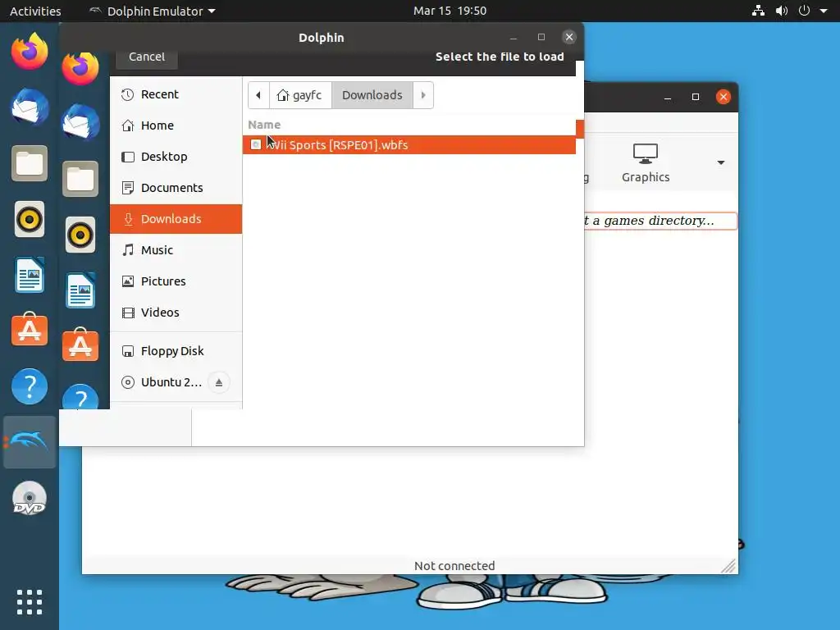Open Activities overview
This screenshot has width=840, height=630.
(35, 11)
